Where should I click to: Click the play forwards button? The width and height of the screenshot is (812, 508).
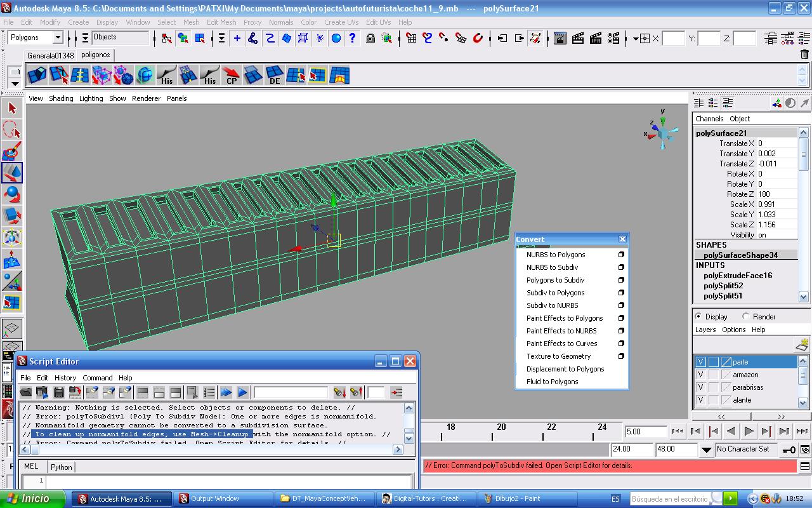coord(749,431)
